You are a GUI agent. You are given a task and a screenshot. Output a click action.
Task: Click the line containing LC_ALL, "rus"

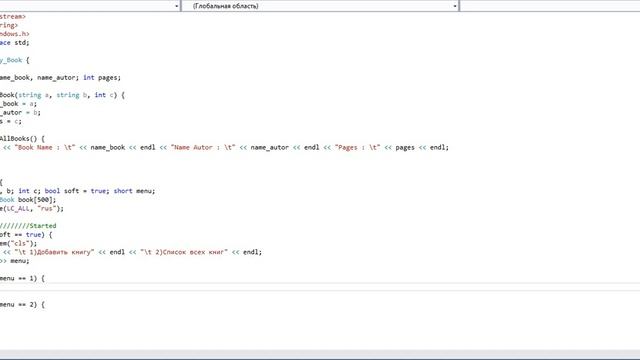click(32, 209)
